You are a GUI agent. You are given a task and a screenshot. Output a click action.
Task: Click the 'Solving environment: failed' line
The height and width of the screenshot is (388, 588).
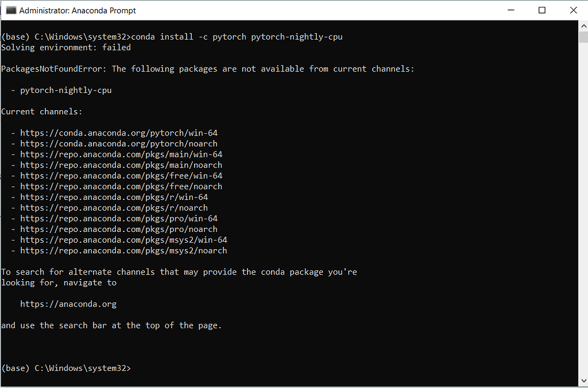tap(66, 48)
